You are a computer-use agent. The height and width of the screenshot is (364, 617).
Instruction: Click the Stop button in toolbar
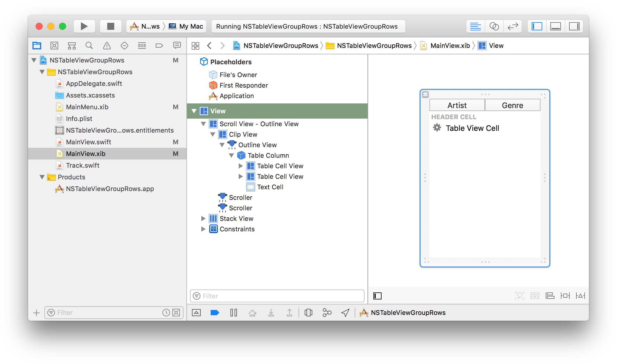click(x=110, y=26)
